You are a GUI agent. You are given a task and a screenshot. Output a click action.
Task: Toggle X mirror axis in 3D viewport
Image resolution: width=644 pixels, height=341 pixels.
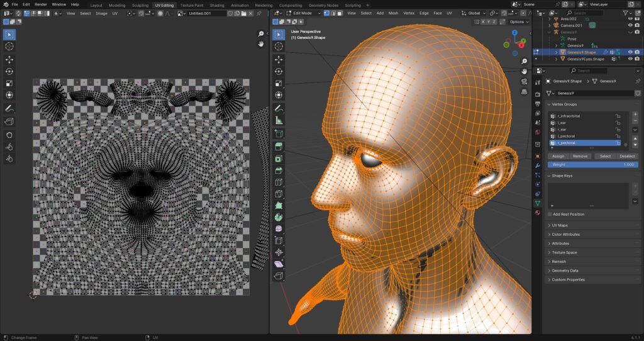pyautogui.click(x=484, y=22)
